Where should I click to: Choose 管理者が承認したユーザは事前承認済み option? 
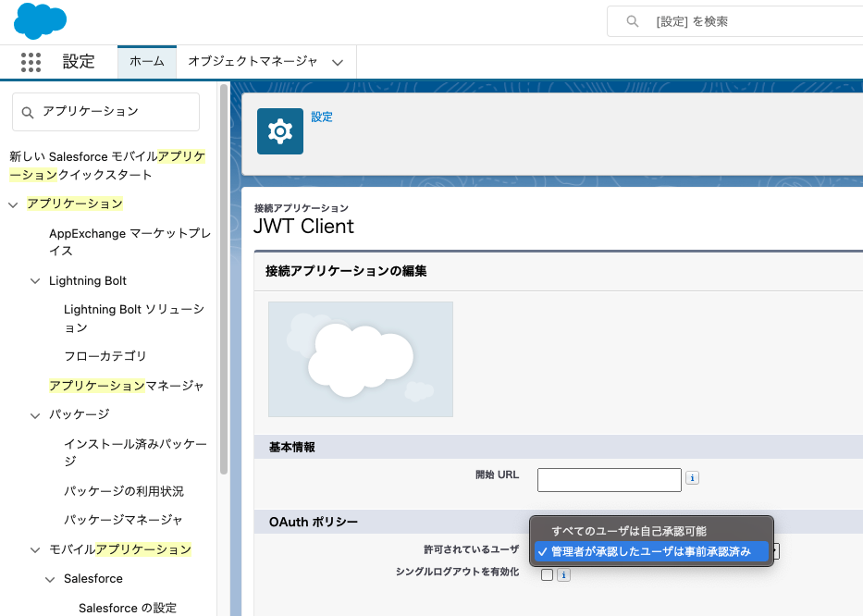(x=650, y=551)
